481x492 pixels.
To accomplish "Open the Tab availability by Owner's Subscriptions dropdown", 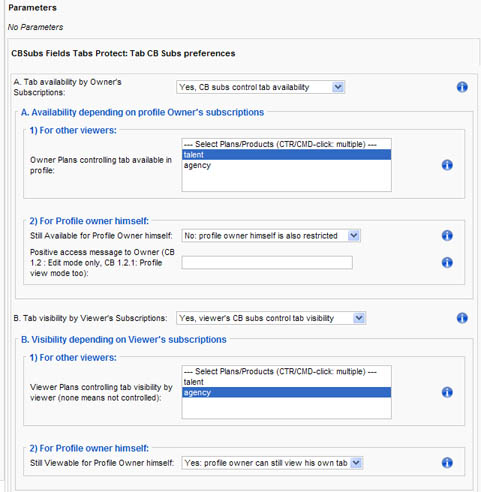I will 260,87.
